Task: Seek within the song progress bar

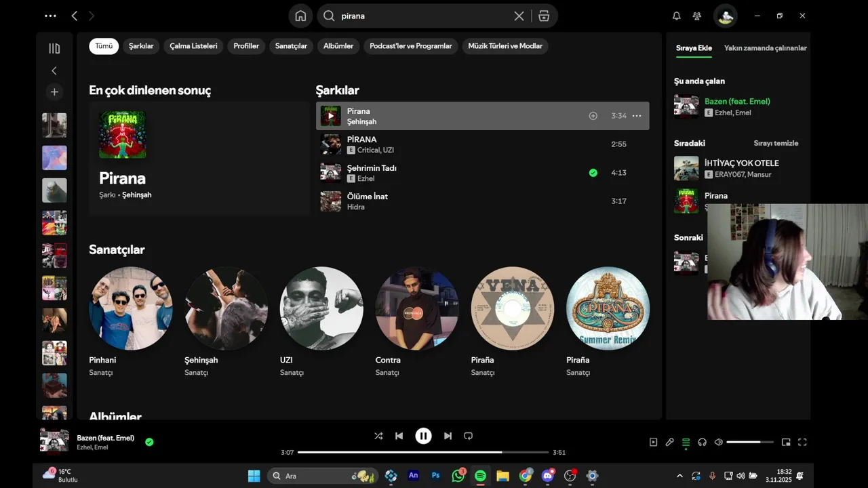Action: click(x=423, y=452)
